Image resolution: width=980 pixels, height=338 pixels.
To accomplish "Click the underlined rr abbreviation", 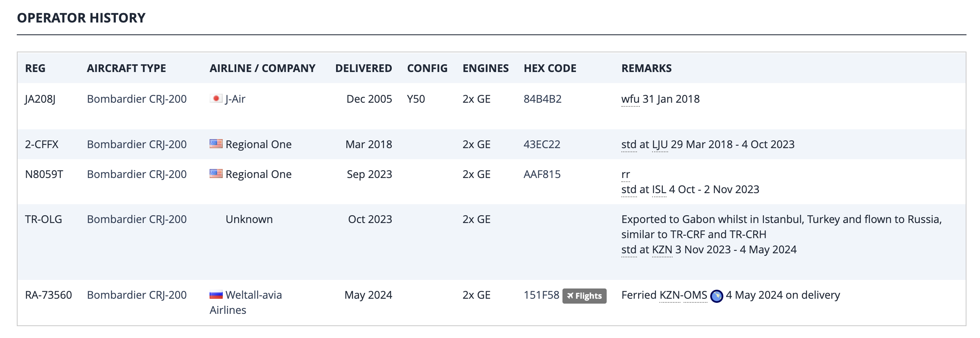I will point(625,174).
